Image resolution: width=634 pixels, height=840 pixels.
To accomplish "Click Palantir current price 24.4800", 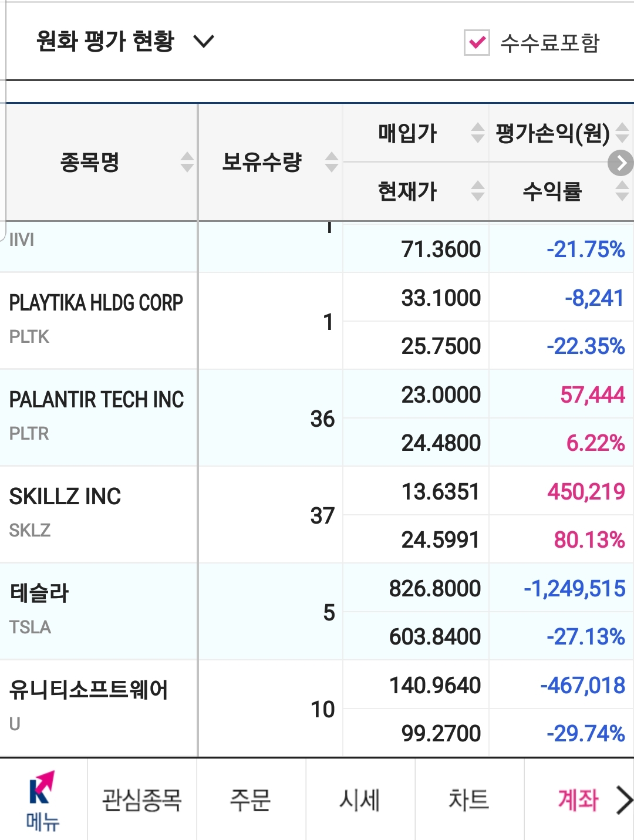I will coord(441,443).
